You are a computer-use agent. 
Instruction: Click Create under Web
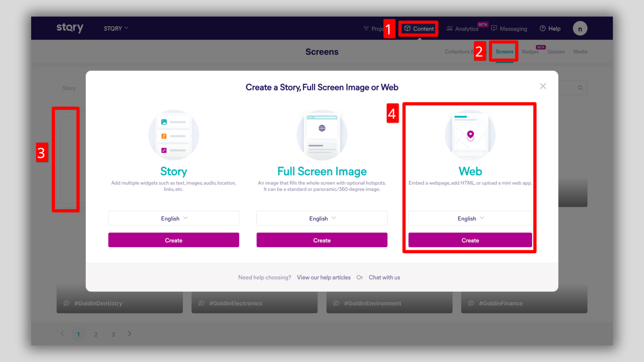(470, 240)
